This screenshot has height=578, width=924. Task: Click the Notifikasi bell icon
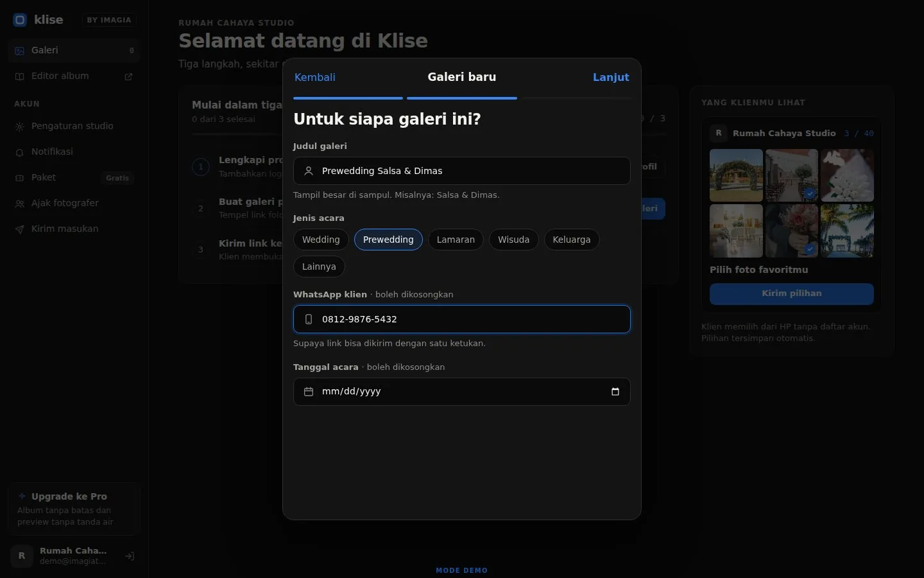pos(20,152)
